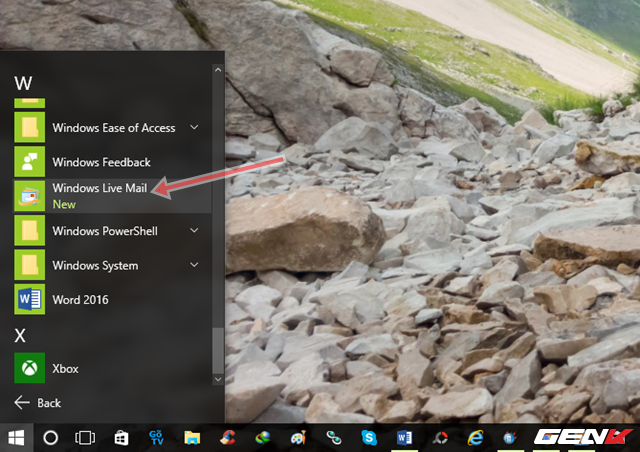The height and width of the screenshot is (452, 640).
Task: Click the app list scrollbar thumb
Action: [x=218, y=345]
